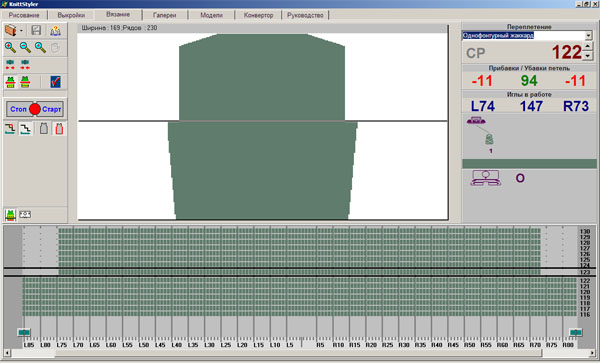Screen dimensions: 600x363
Task: Click the L74 needle value
Action: 483,106
